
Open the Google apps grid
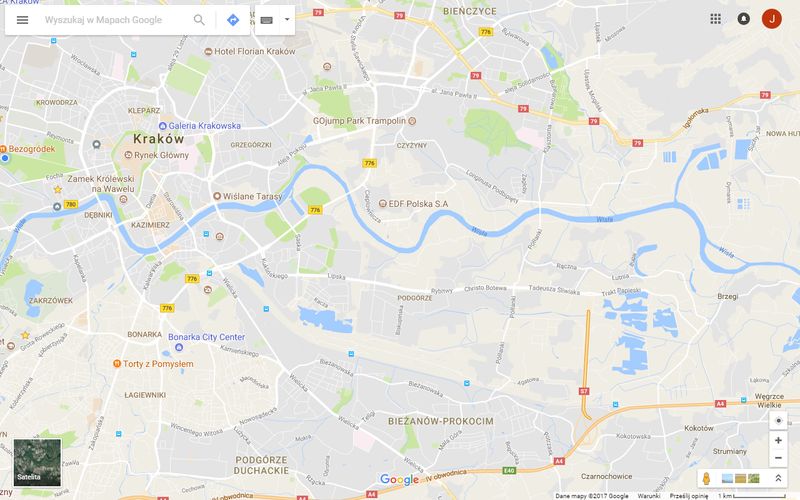coord(716,19)
